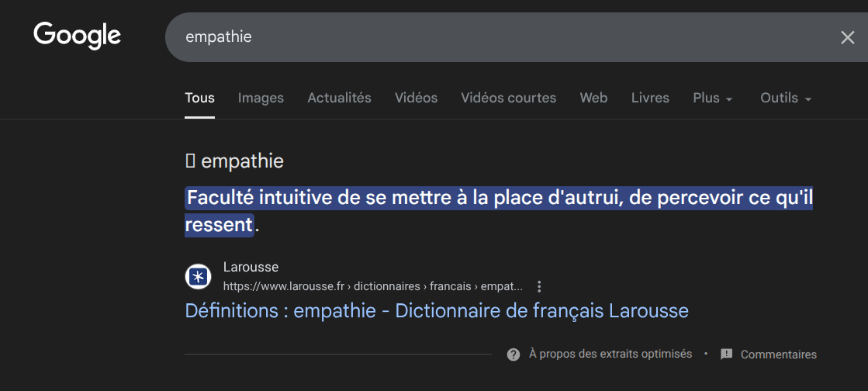Image resolution: width=868 pixels, height=391 pixels.
Task: Click the Commentaires link
Action: pos(778,355)
